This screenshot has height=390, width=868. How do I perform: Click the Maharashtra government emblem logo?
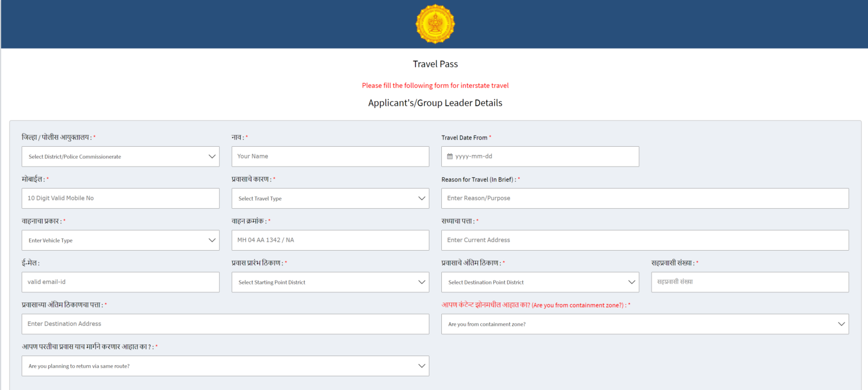(435, 24)
